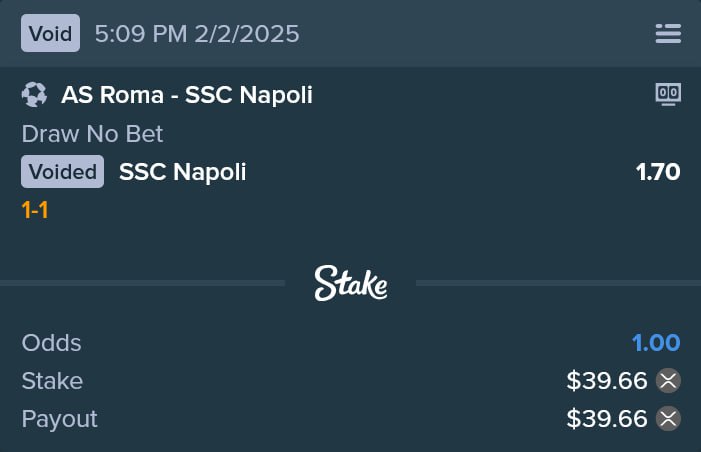This screenshot has height=452, width=701.
Task: Click the currency icon beside Stake amount
Action: 668,381
